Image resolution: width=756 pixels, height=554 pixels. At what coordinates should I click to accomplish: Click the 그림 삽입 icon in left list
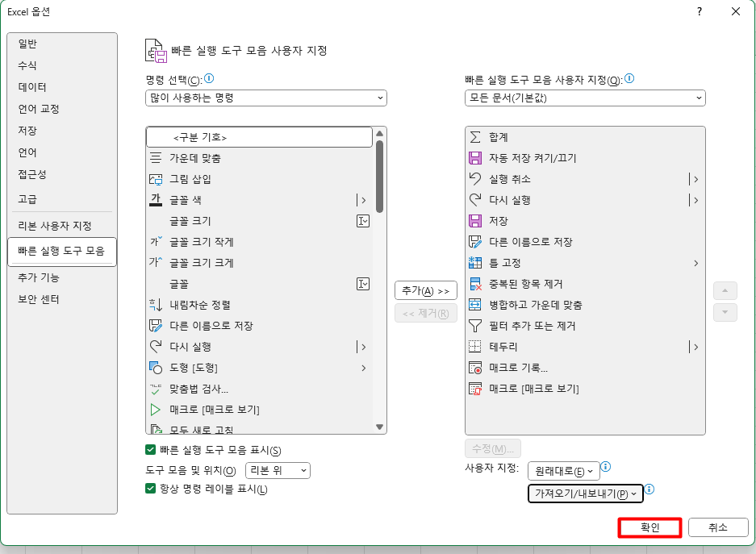point(156,179)
